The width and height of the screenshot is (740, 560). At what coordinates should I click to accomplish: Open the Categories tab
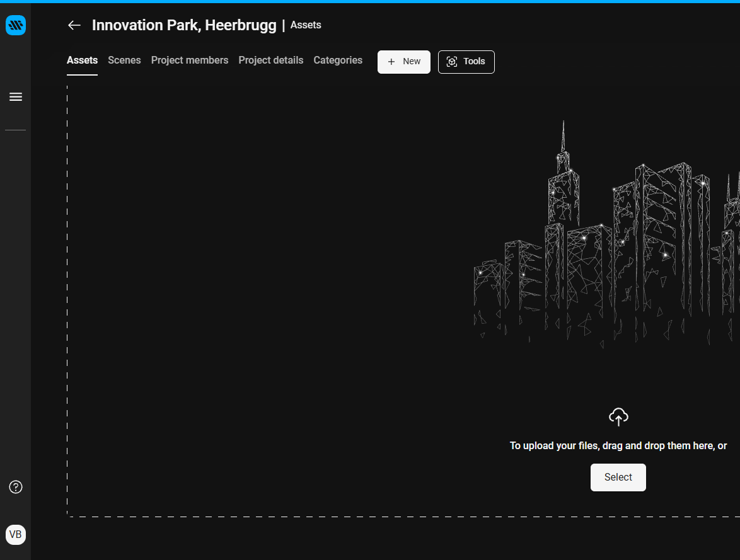(x=338, y=60)
